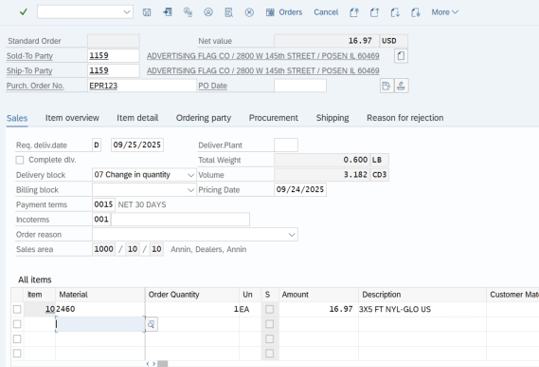This screenshot has width=539, height=367.
Task: Open header partner person-circle icon
Action: [x=208, y=12]
